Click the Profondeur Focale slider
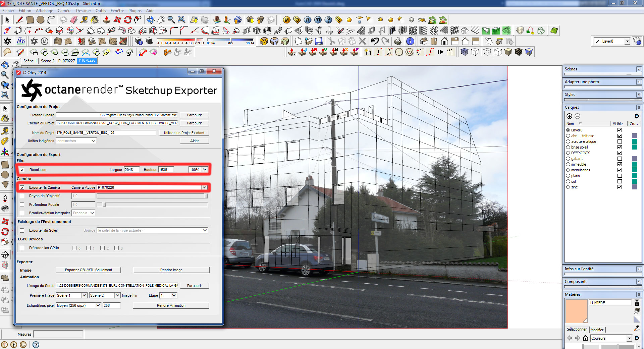This screenshot has height=349, width=644. pyautogui.click(x=152, y=205)
